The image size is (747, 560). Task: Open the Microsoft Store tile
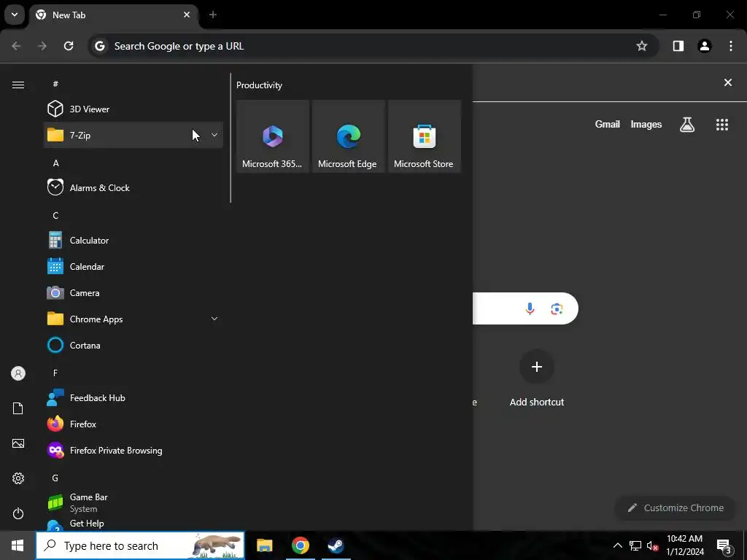coord(425,136)
